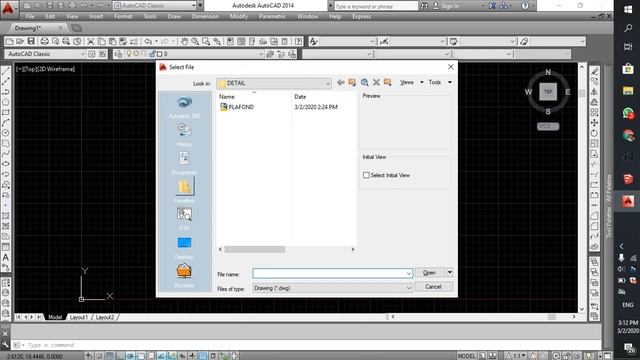Click the Create New Folder icon
This screenshot has width=640, height=360.
pyautogui.click(x=387, y=82)
